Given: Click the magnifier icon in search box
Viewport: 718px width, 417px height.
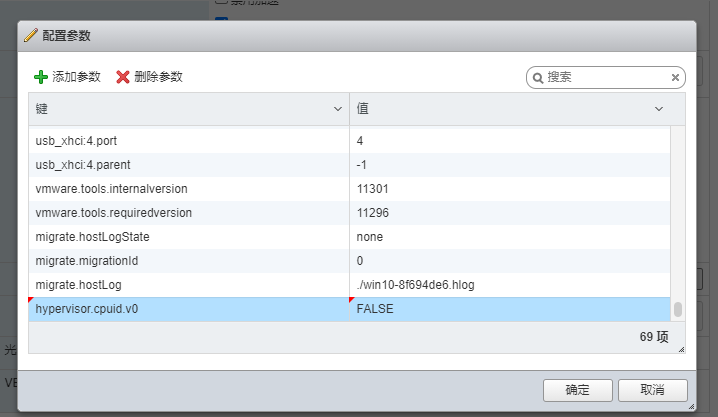Looking at the screenshot, I should click(538, 77).
